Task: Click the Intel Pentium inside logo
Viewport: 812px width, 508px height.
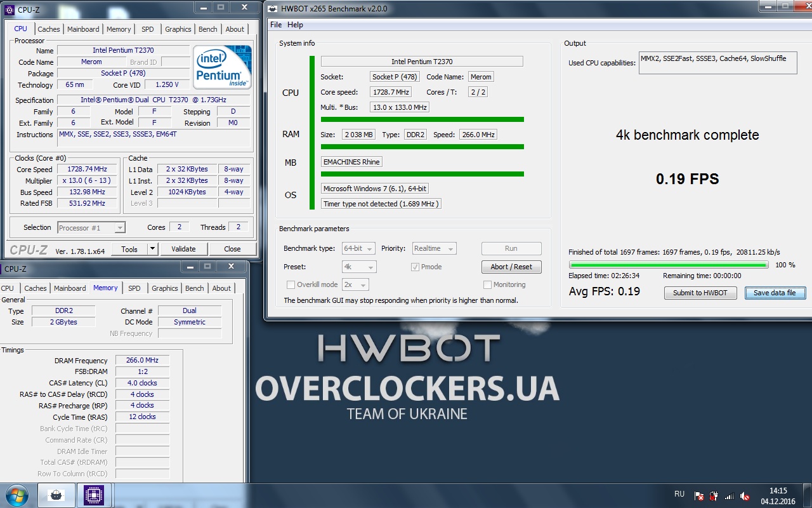Action: (x=222, y=67)
